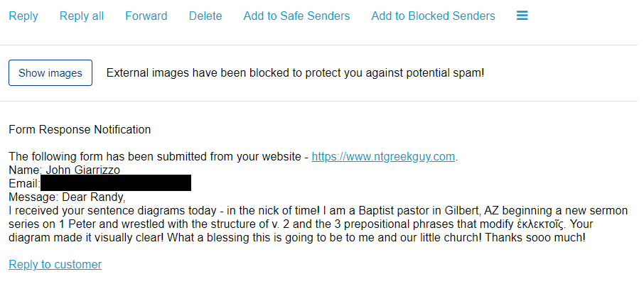Delete the current email message
Screen dimensions: 644x284
tap(205, 16)
